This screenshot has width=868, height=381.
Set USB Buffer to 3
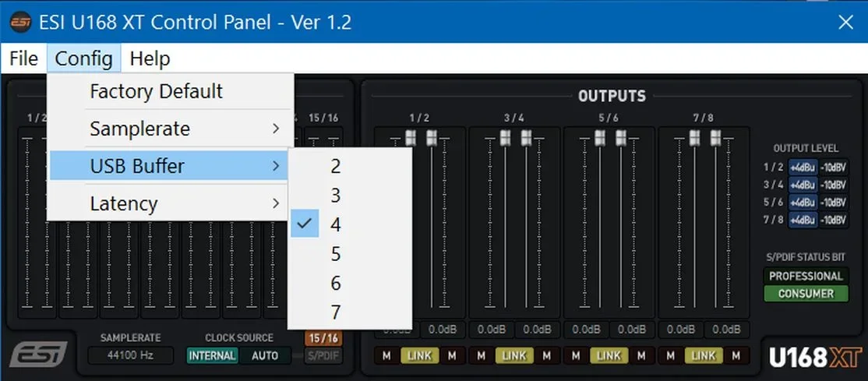351,195
